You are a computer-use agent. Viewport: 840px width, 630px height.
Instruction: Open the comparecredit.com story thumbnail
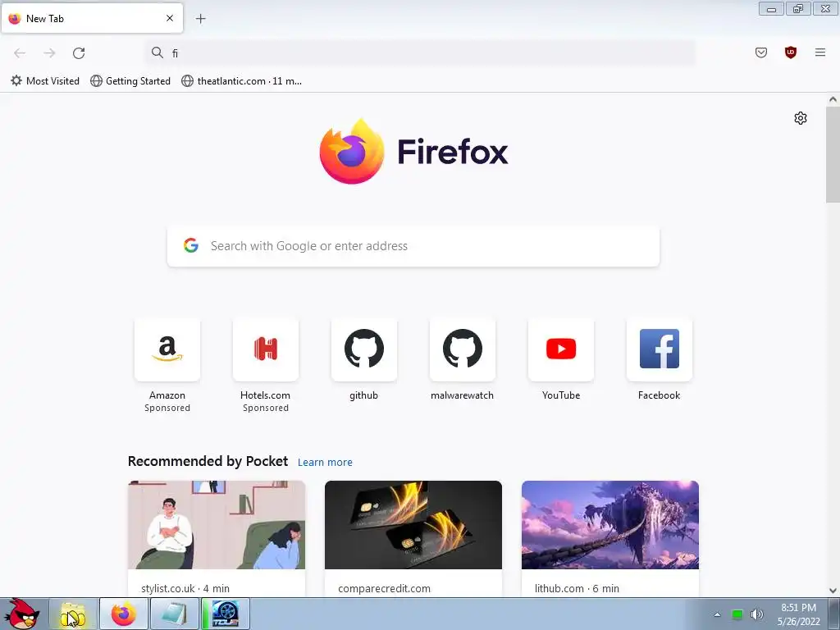(x=413, y=525)
